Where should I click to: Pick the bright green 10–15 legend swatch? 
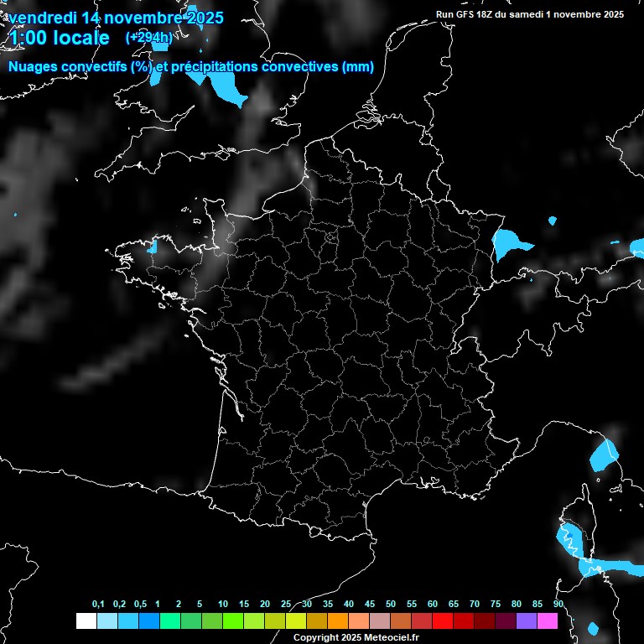233,621
